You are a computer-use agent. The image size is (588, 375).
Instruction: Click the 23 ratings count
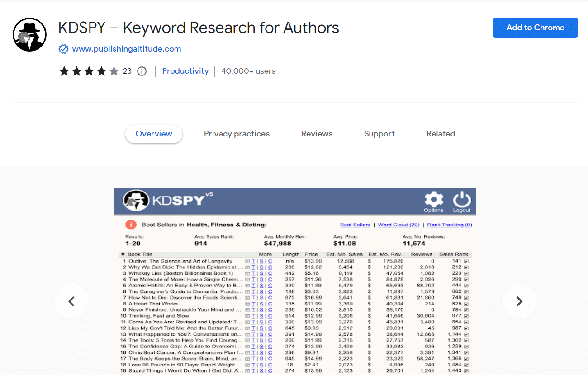click(x=127, y=71)
